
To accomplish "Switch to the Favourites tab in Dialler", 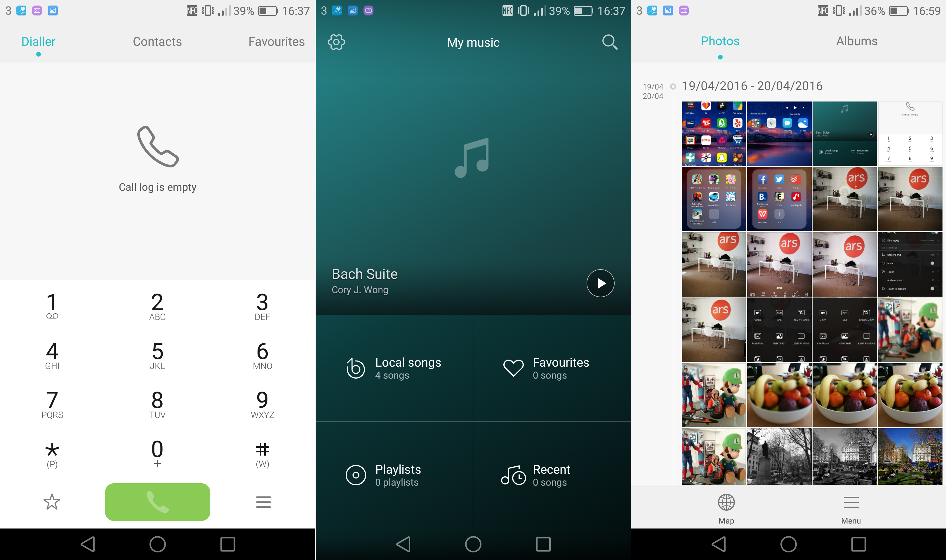I will 276,41.
